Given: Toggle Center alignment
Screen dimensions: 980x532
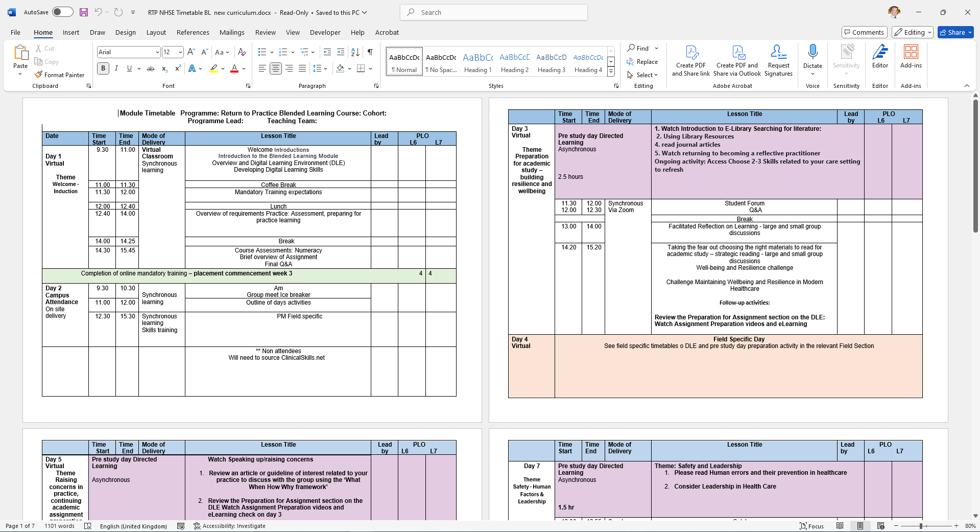Looking at the screenshot, I should click(x=276, y=68).
